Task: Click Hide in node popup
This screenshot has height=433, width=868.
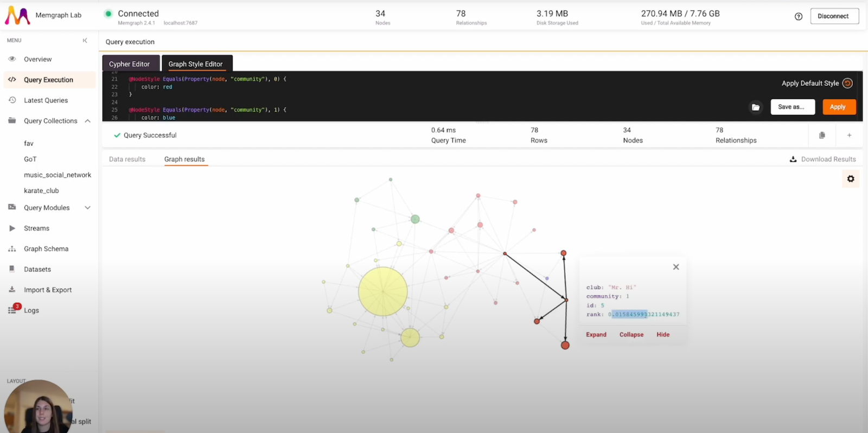Action: (663, 334)
